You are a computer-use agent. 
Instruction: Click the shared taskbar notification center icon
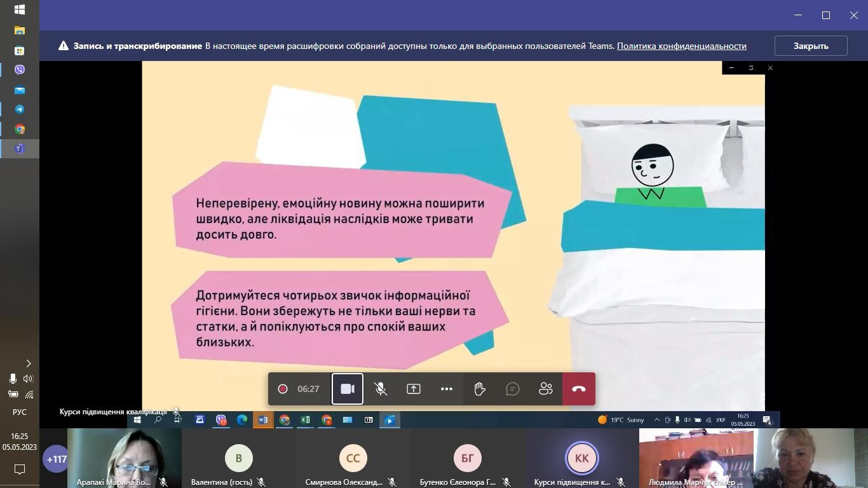click(767, 419)
